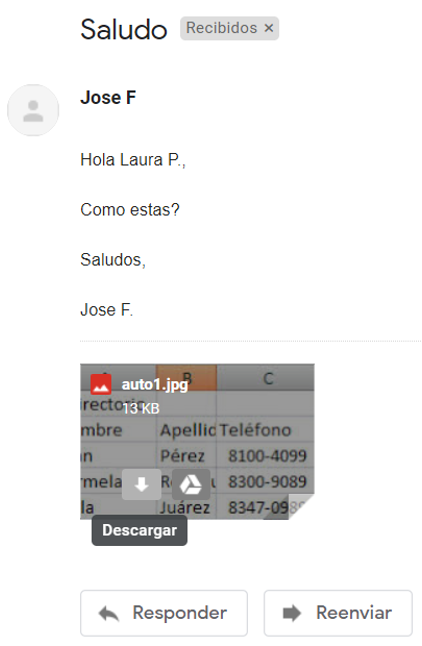Click the signature line Jose F.
422x646 pixels.
tap(106, 310)
